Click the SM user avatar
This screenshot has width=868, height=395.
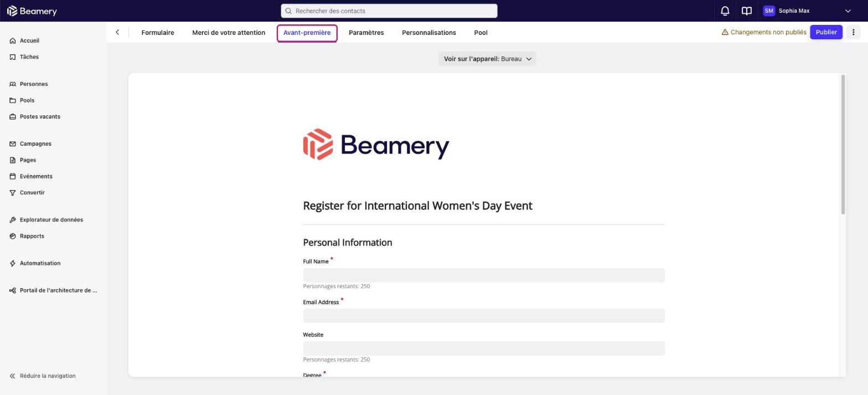(769, 11)
